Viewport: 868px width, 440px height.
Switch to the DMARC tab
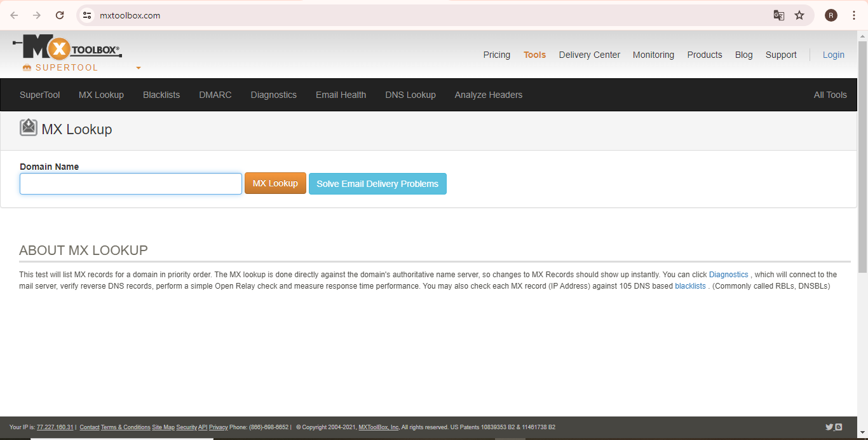click(215, 94)
